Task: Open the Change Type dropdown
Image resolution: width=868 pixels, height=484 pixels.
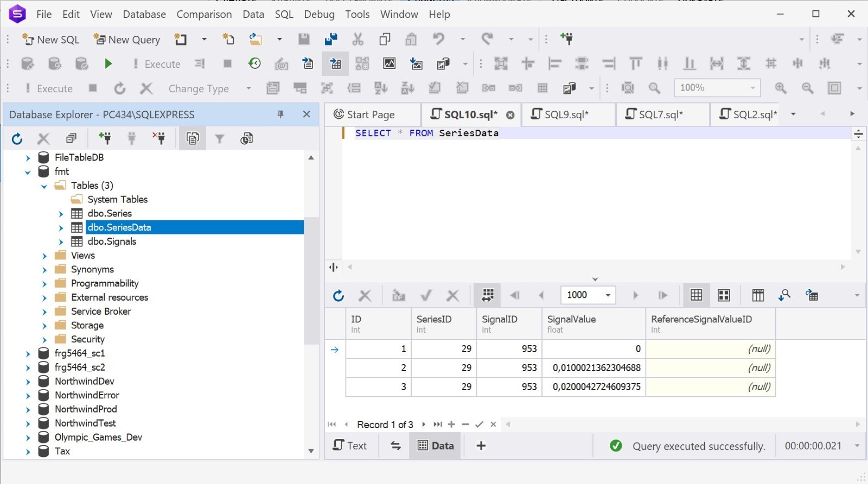Action: click(x=248, y=88)
